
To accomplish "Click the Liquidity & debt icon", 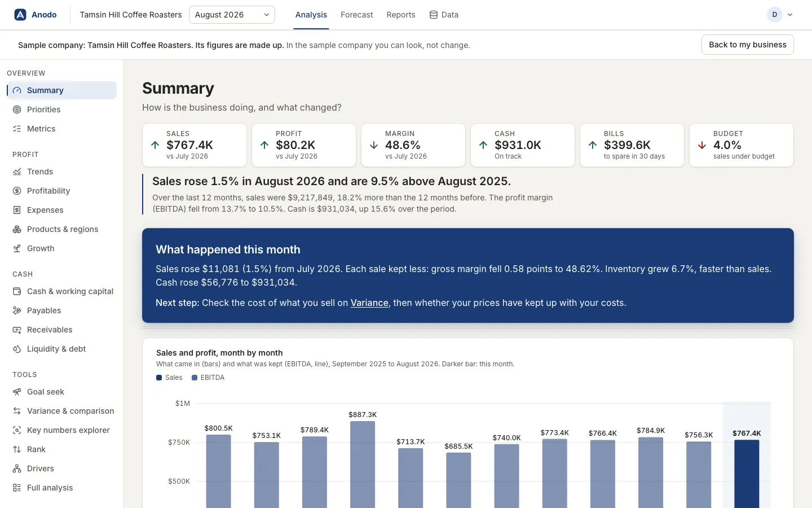I will pos(17,349).
